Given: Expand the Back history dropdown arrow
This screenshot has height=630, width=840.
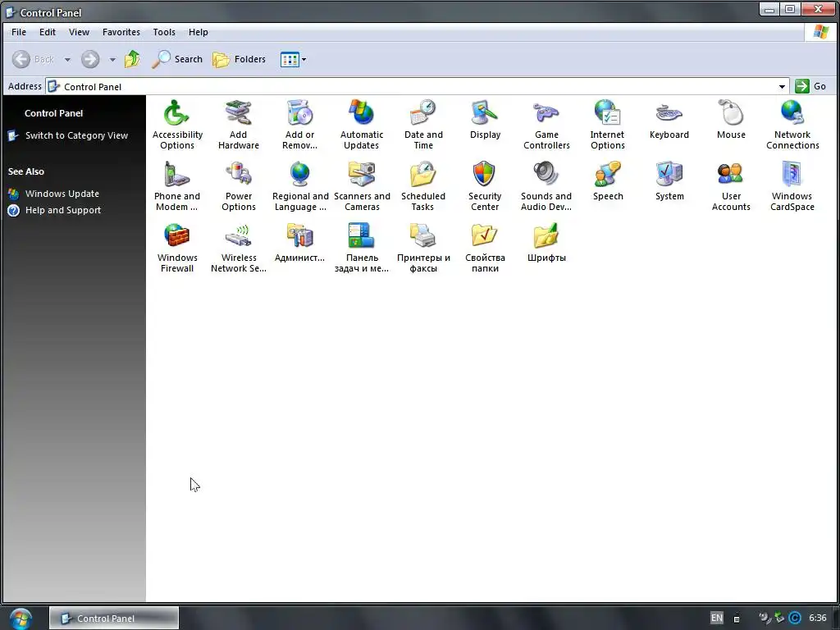Looking at the screenshot, I should [x=67, y=59].
